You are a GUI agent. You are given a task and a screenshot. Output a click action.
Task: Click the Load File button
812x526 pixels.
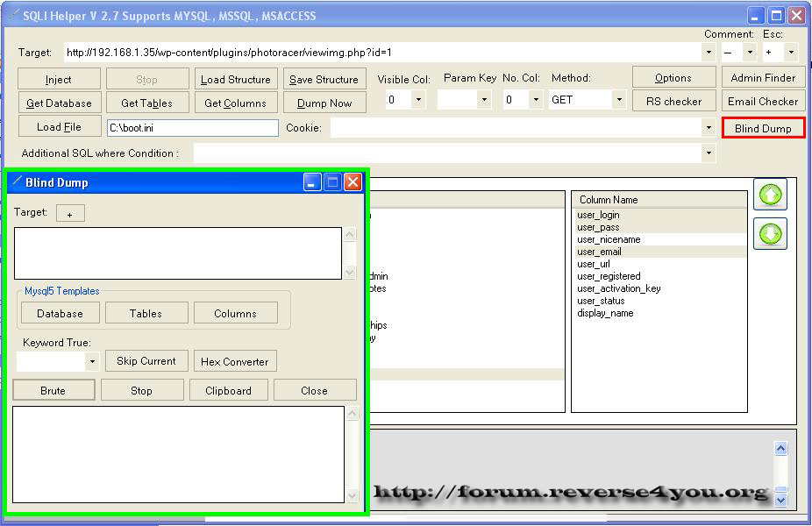coord(59,126)
